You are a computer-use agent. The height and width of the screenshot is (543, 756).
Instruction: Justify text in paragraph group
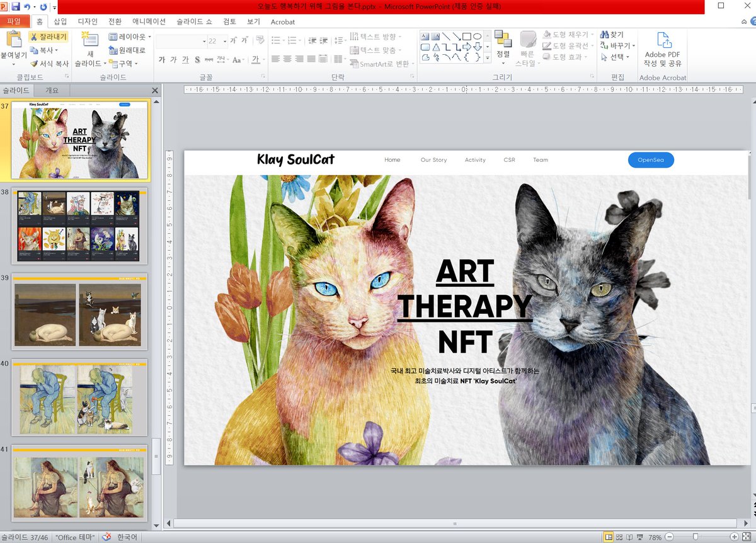tap(312, 60)
